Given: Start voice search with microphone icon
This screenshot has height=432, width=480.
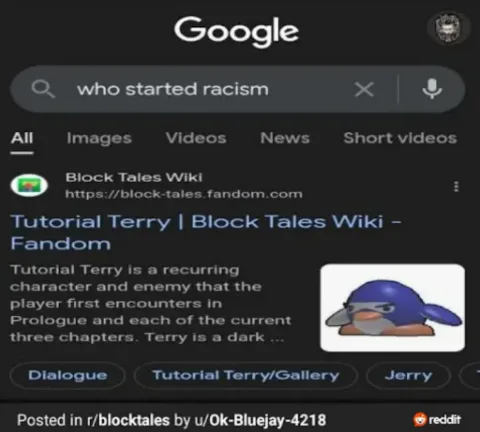Looking at the screenshot, I should (x=432, y=89).
